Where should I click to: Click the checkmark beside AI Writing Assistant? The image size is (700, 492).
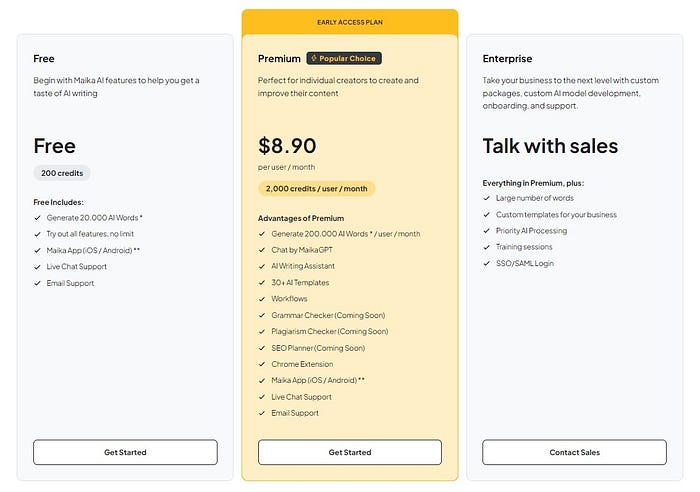coord(262,266)
